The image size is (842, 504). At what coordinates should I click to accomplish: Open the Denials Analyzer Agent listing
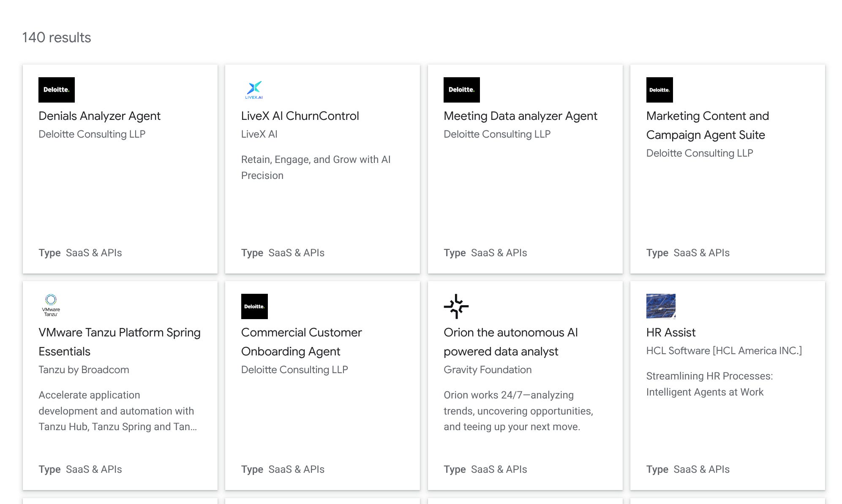(x=99, y=116)
